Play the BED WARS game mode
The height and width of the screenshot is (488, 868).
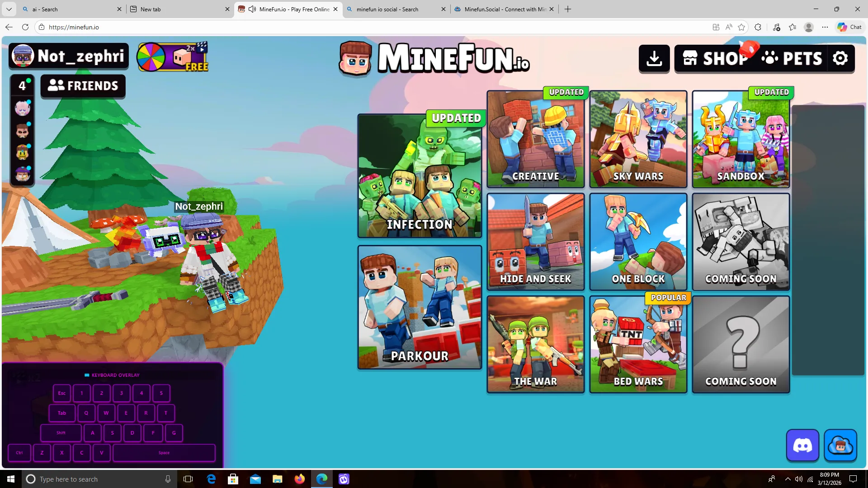coord(638,344)
